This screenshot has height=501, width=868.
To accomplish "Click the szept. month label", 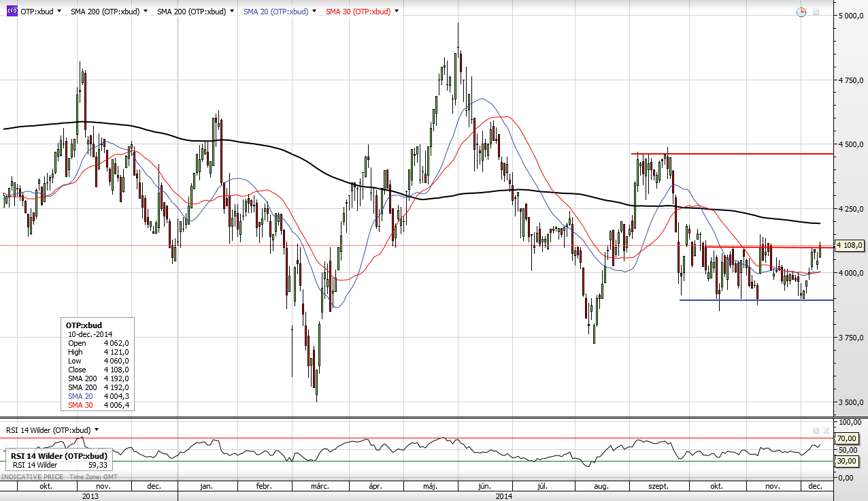I will point(659,487).
